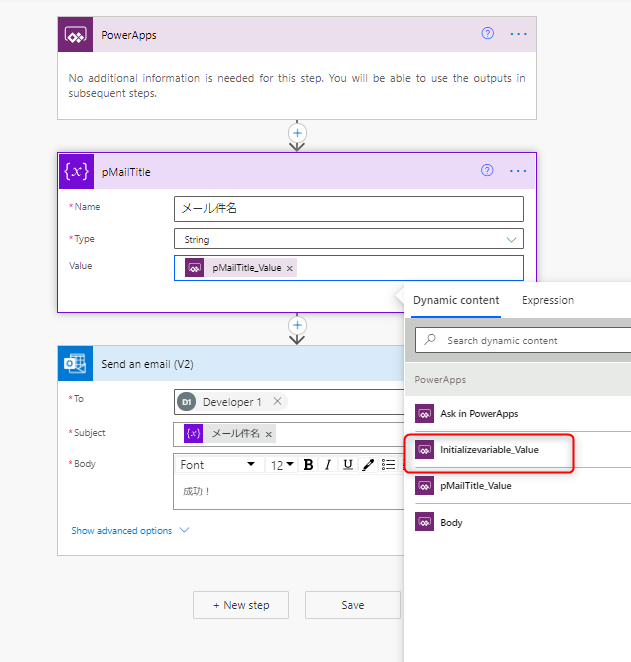Viewport: 631px width, 662px height.
Task: Toggle bold formatting in email body
Action: coord(309,465)
